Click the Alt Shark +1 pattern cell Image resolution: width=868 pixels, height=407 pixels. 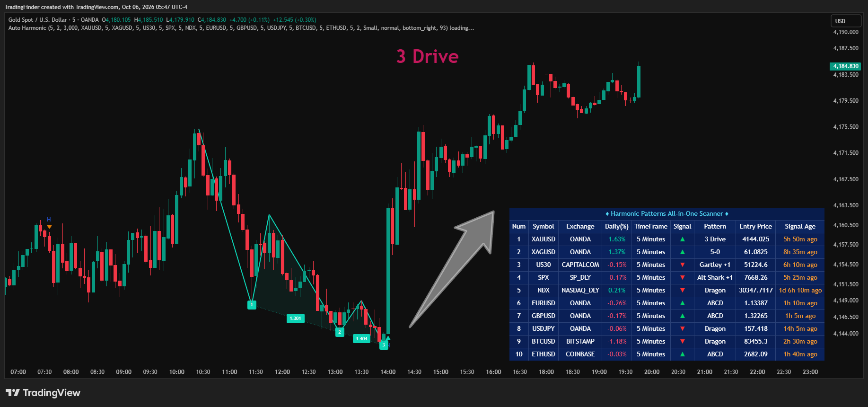point(715,278)
